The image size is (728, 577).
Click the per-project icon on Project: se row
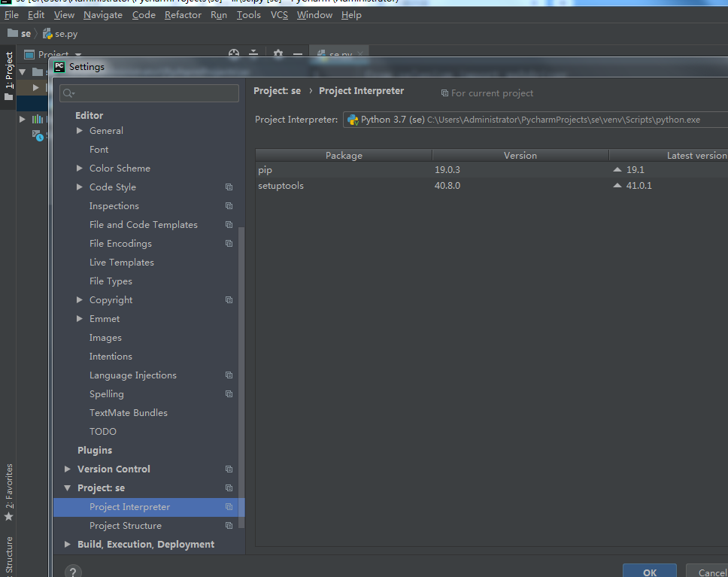click(x=229, y=487)
